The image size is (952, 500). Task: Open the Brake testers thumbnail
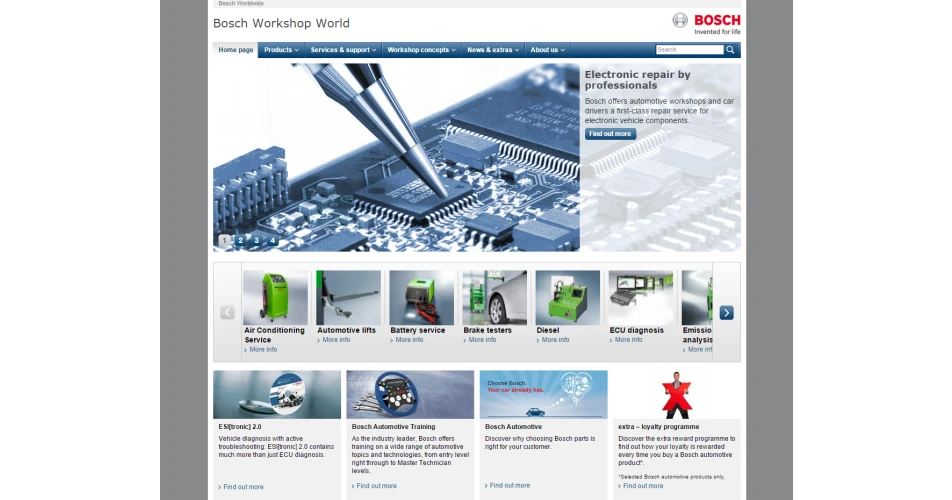pyautogui.click(x=495, y=297)
